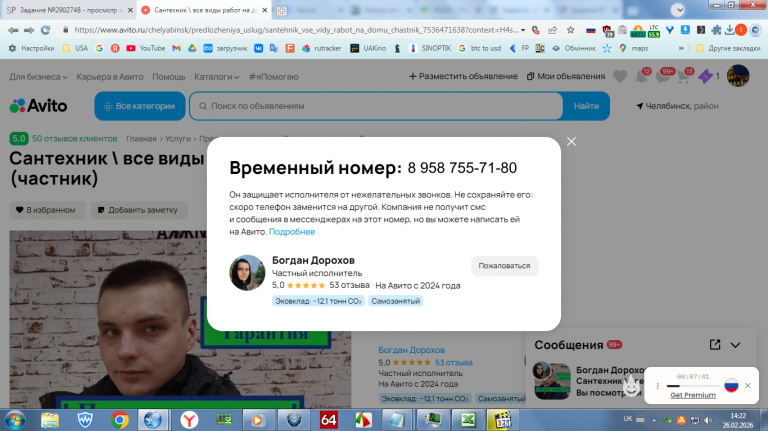Open rutracker bookmark
The width and height of the screenshot is (768, 431).
point(321,48)
